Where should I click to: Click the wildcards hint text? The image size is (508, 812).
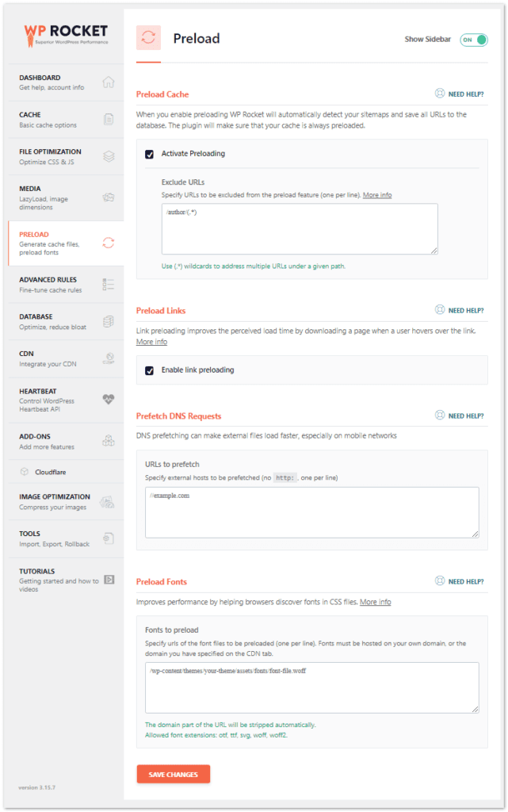[x=254, y=266]
